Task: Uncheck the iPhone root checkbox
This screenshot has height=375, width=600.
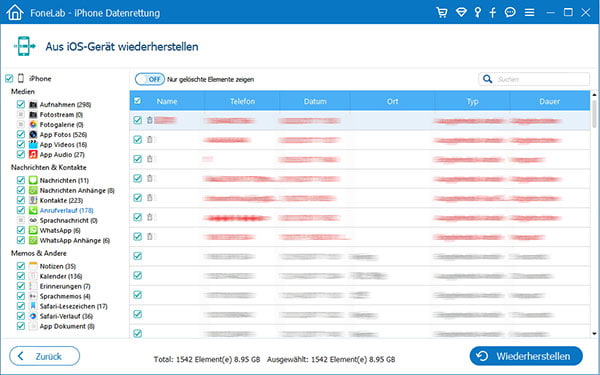Action: pos(9,79)
